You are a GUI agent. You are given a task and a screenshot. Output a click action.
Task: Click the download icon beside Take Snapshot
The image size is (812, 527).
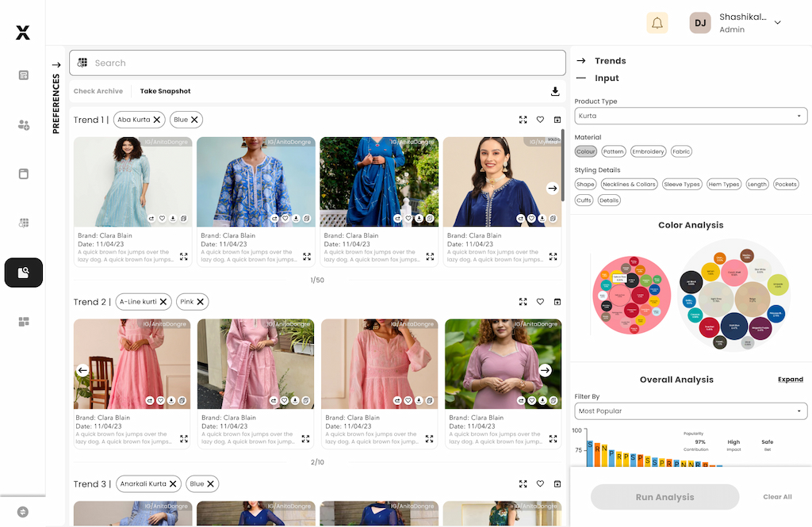coord(555,91)
